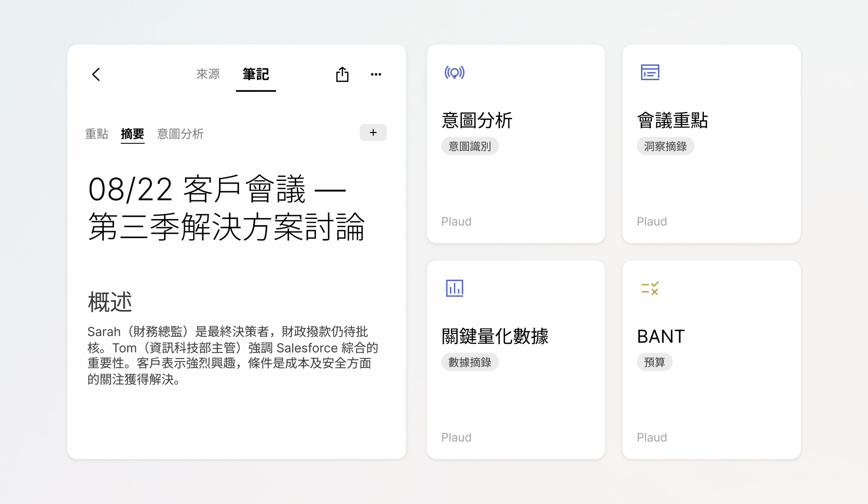
Task: Open the 會議重點 template card title
Action: pyautogui.click(x=672, y=120)
